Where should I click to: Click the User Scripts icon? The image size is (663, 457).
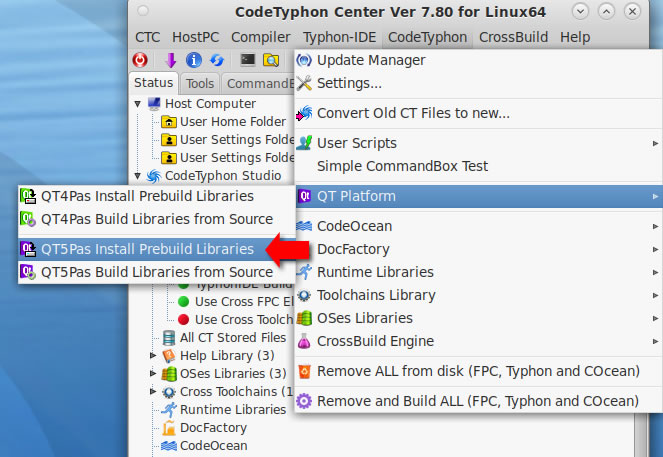pos(304,143)
